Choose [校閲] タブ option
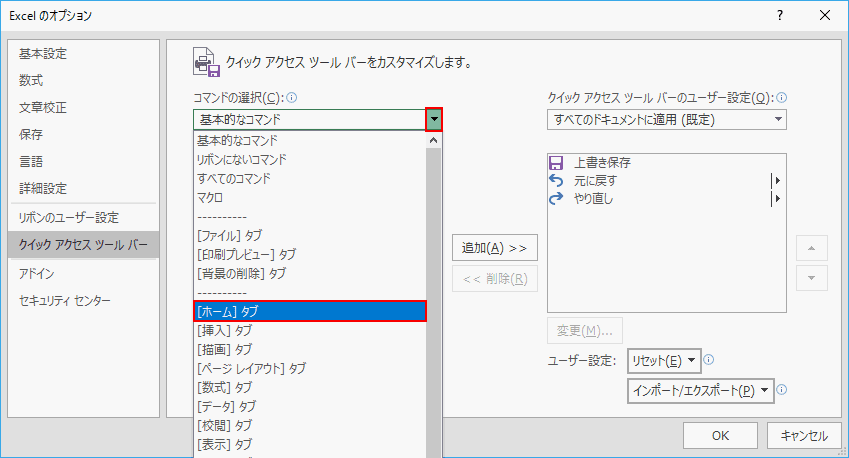The image size is (849, 458). pyautogui.click(x=310, y=425)
